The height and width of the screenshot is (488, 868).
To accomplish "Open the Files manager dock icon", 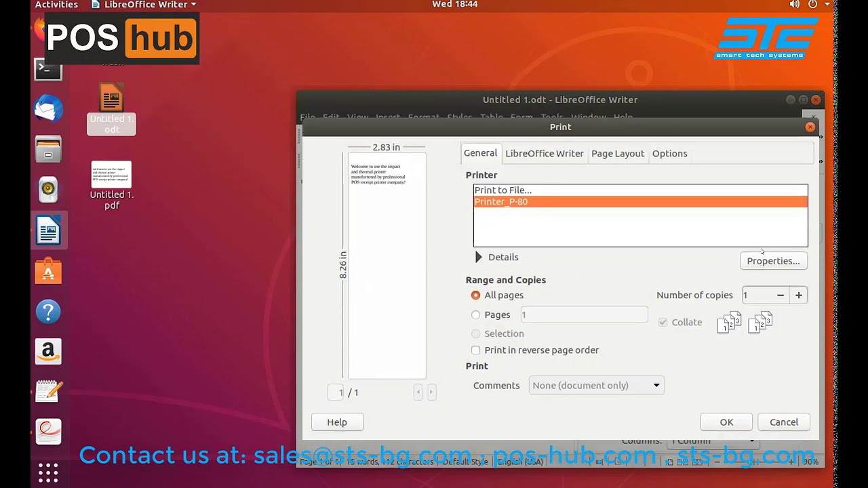I will coord(48,149).
